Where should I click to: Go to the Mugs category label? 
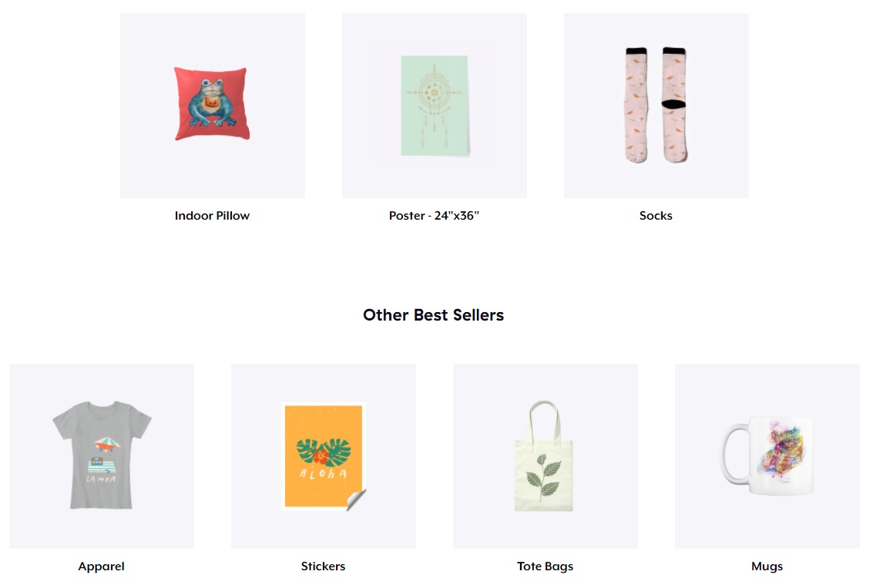767,567
